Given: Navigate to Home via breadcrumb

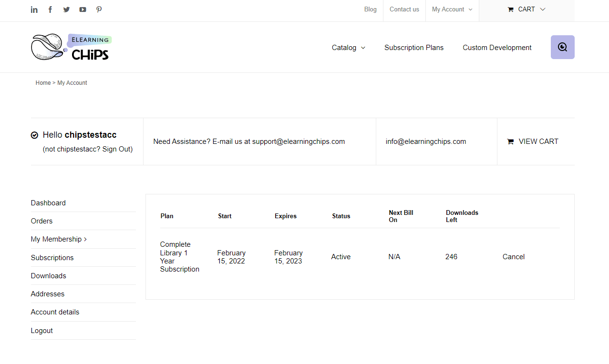Looking at the screenshot, I should pos(43,83).
